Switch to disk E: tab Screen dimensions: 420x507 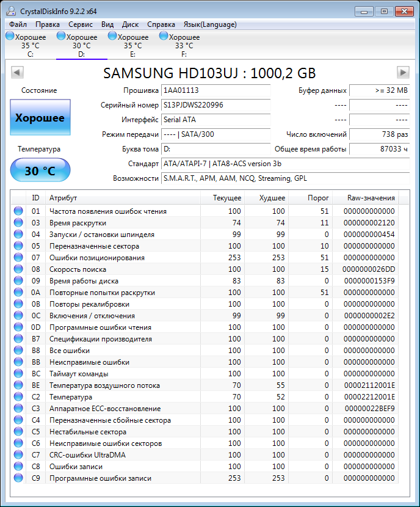(133, 45)
